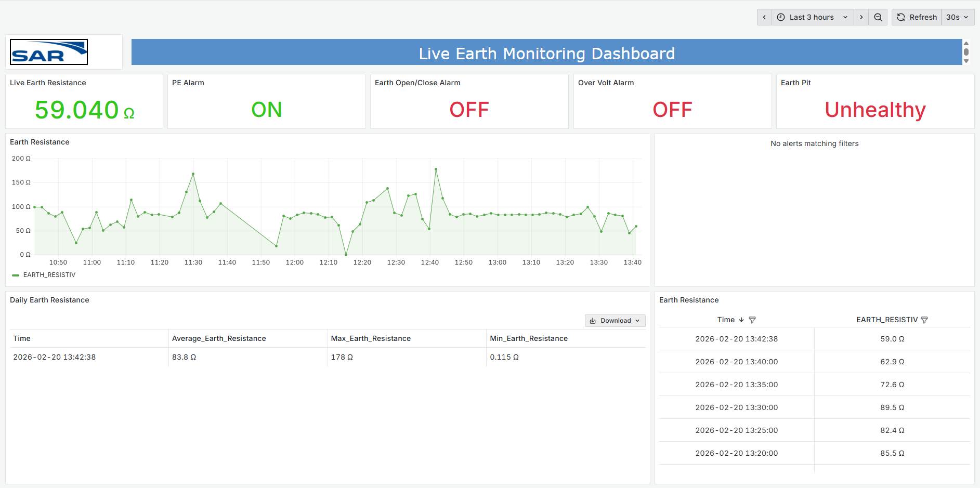Viewport: 980px width, 488px height.
Task: Click the 178 Ω peak data point on the chart
Action: click(436, 169)
